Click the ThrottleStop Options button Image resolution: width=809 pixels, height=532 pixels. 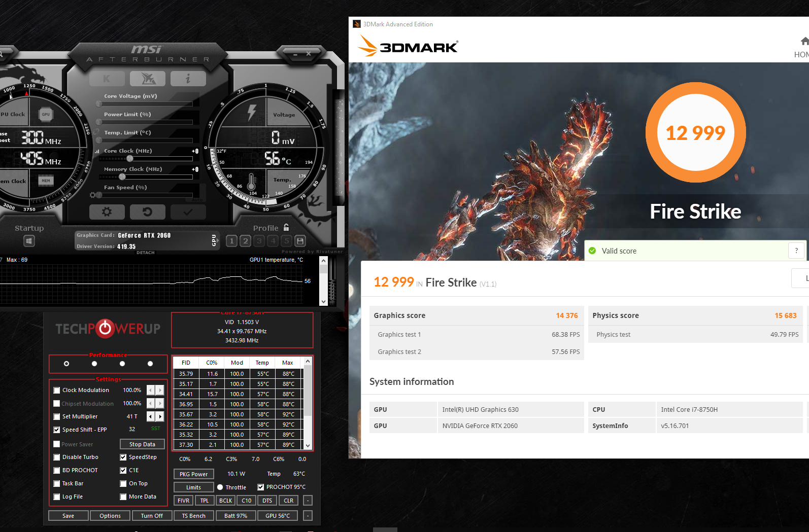pyautogui.click(x=110, y=516)
